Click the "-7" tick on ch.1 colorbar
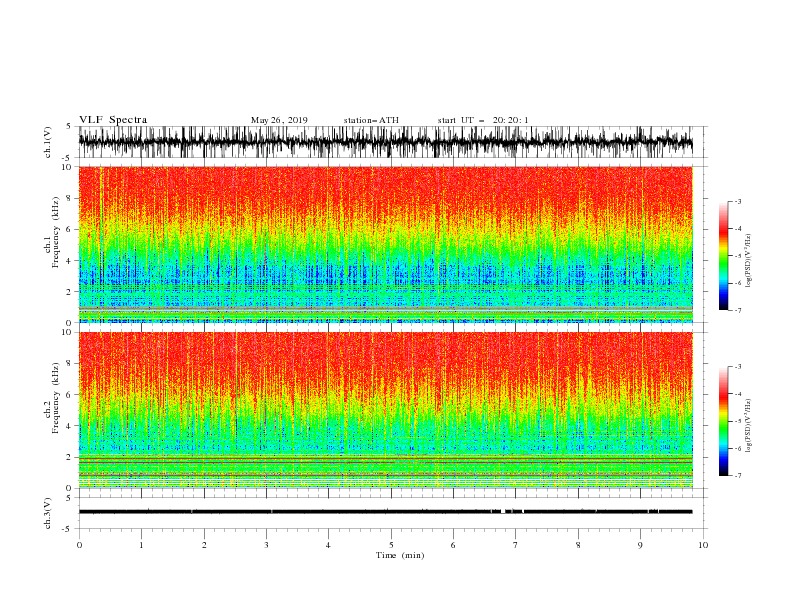Viewport: 792px width, 612px height. [x=737, y=310]
